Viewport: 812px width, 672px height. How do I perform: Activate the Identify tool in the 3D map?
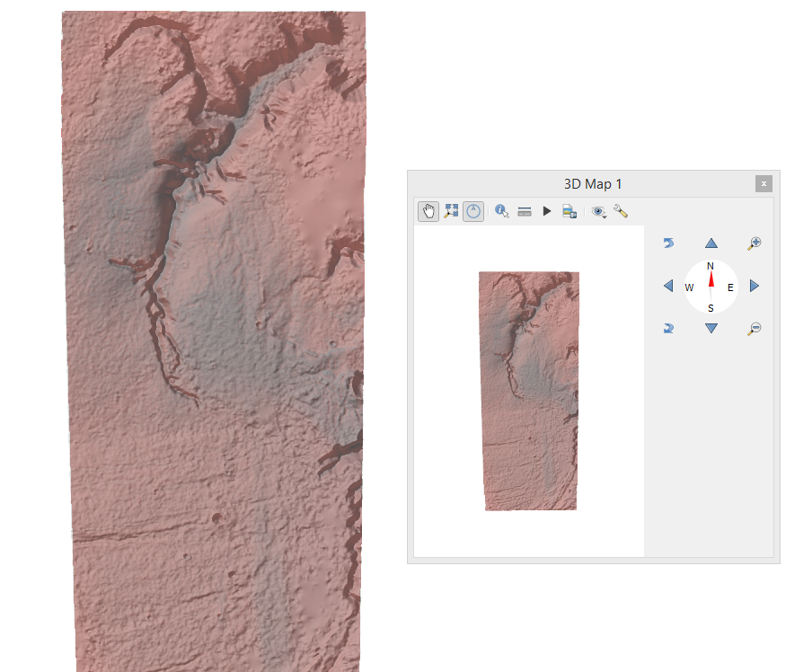[x=502, y=211]
